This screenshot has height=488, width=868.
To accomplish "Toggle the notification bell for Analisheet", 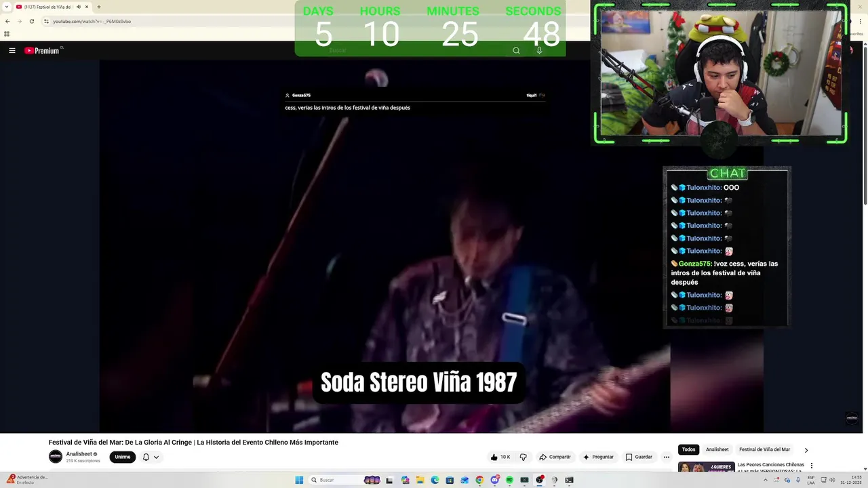I will point(146,457).
